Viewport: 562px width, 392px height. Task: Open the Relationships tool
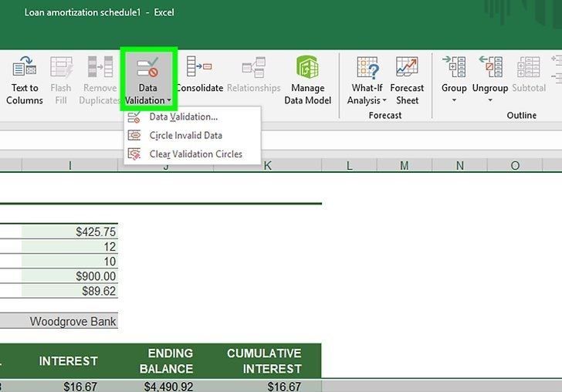(254, 68)
